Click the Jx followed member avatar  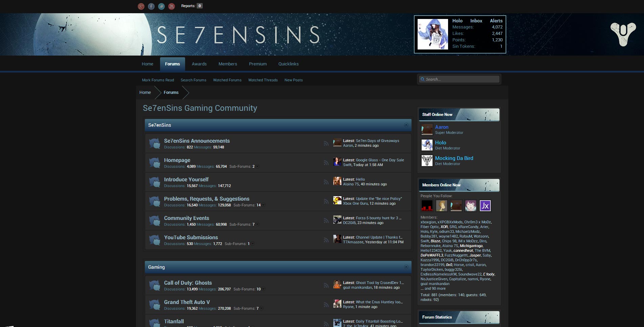click(x=485, y=206)
